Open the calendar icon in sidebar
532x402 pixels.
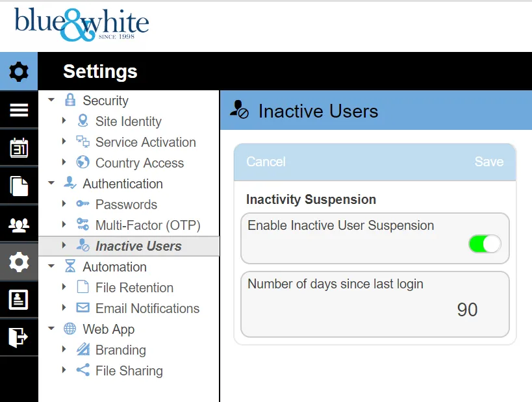tap(19, 148)
